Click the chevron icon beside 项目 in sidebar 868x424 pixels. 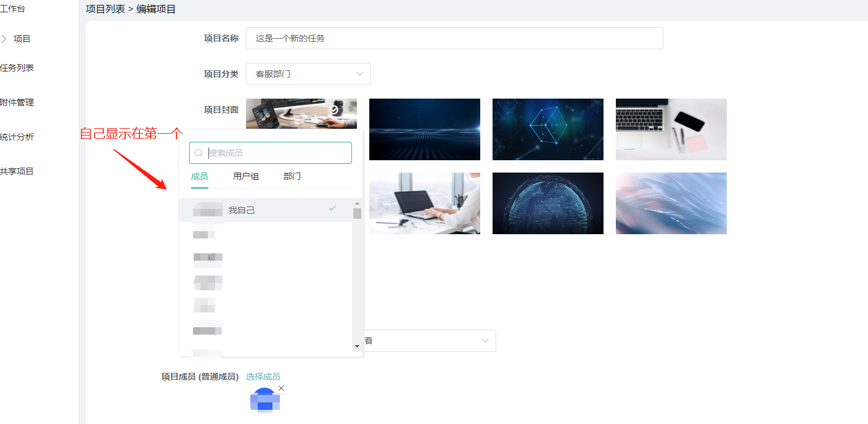pyautogui.click(x=5, y=39)
